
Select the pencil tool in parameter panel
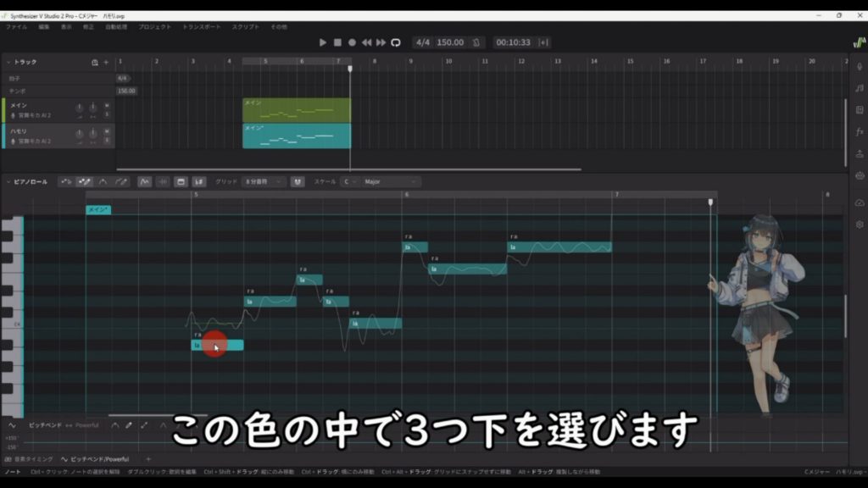(x=129, y=425)
